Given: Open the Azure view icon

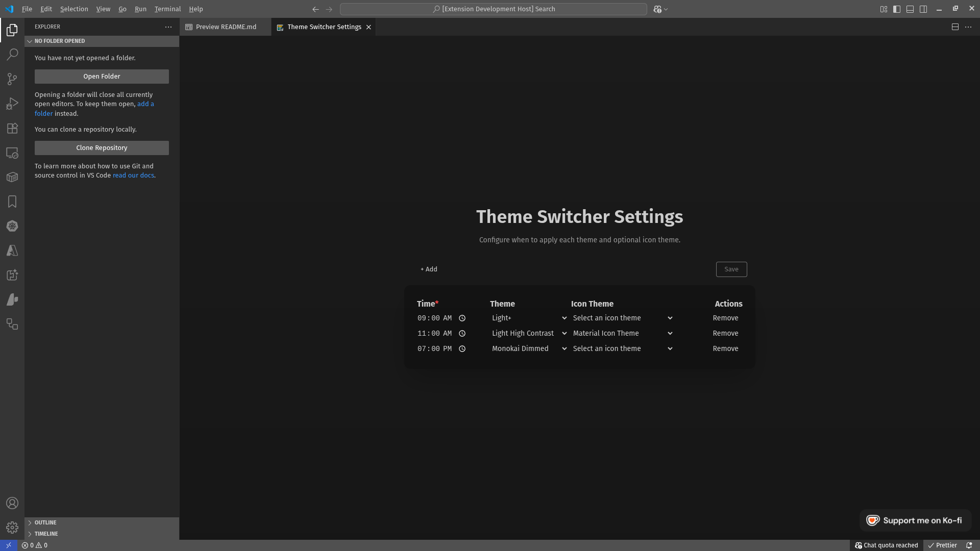Looking at the screenshot, I should click(12, 251).
